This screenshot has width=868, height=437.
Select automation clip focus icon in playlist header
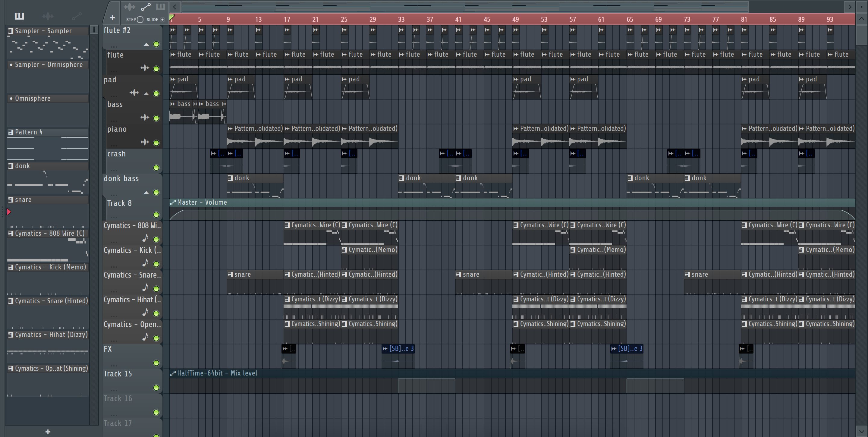[146, 7]
